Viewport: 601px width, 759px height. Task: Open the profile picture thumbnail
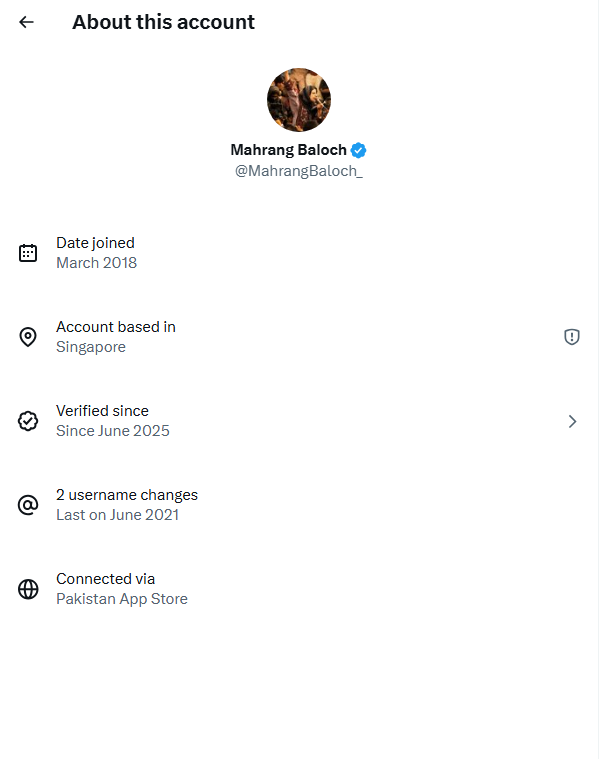click(x=299, y=100)
